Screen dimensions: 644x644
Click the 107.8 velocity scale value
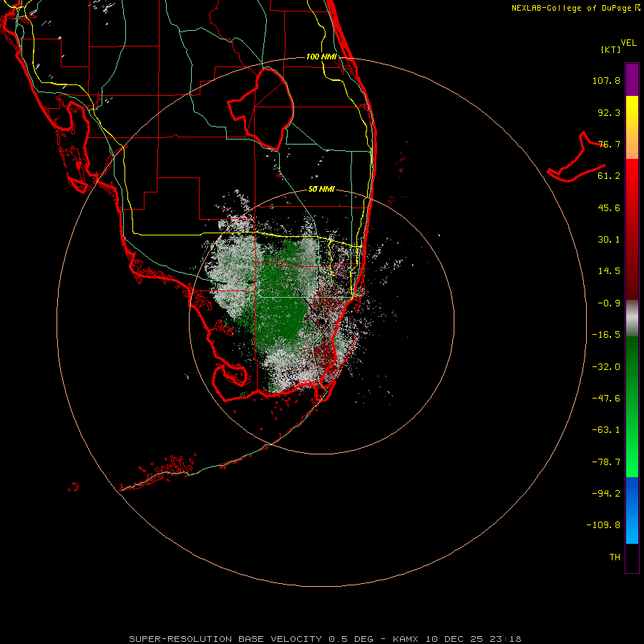(606, 80)
